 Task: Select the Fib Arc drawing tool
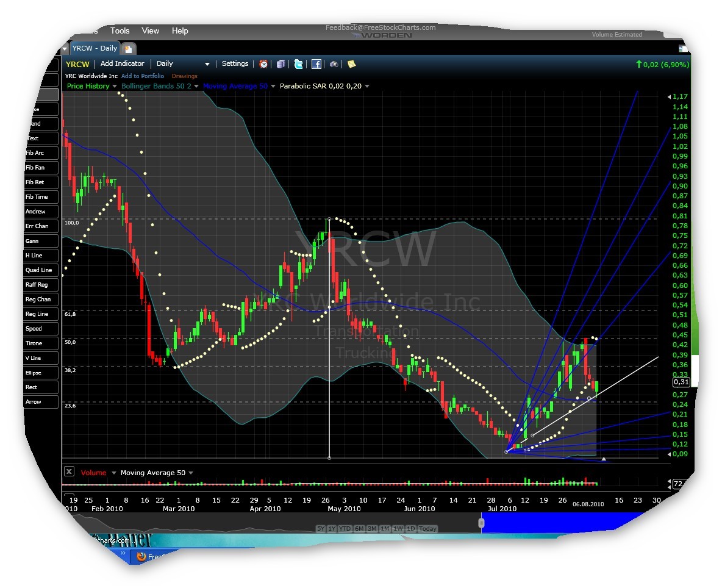[41, 153]
